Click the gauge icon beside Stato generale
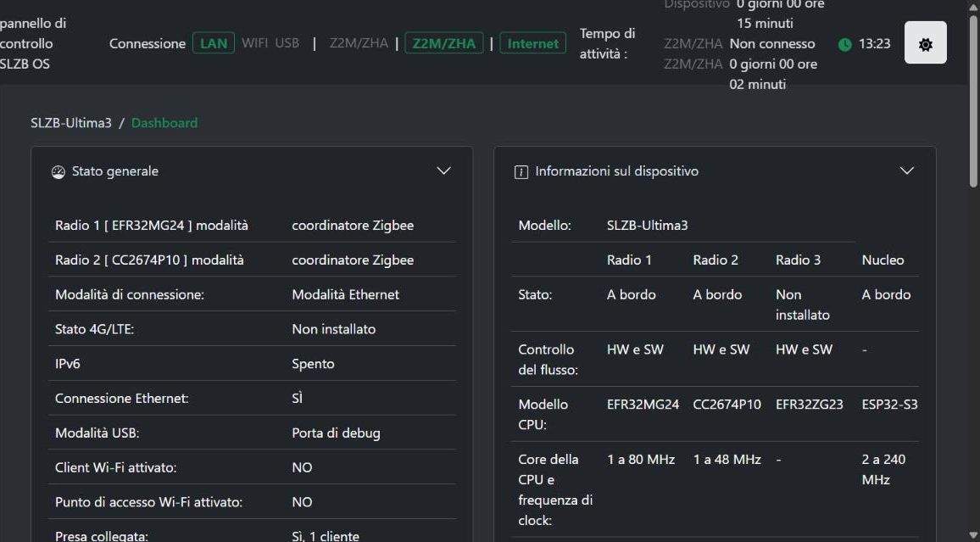The width and height of the screenshot is (980, 542). click(x=58, y=172)
